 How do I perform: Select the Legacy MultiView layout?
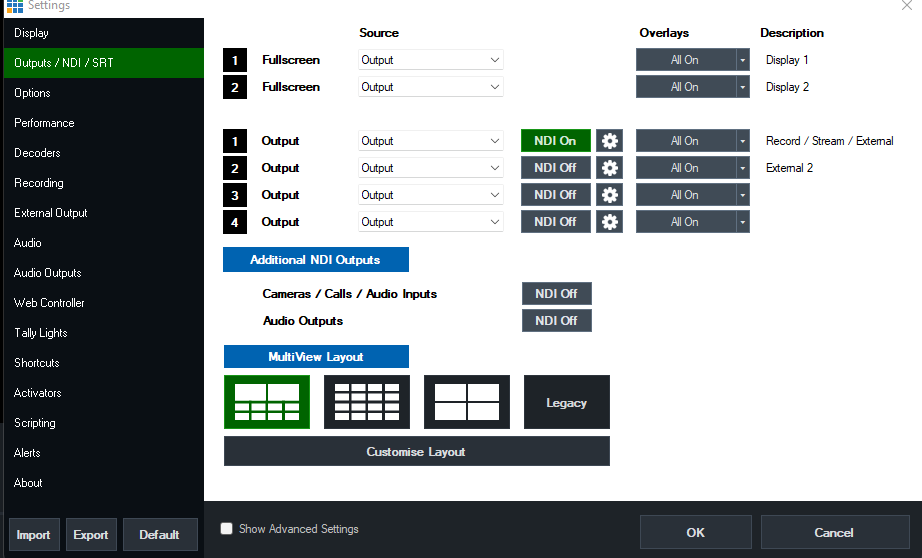pos(566,402)
